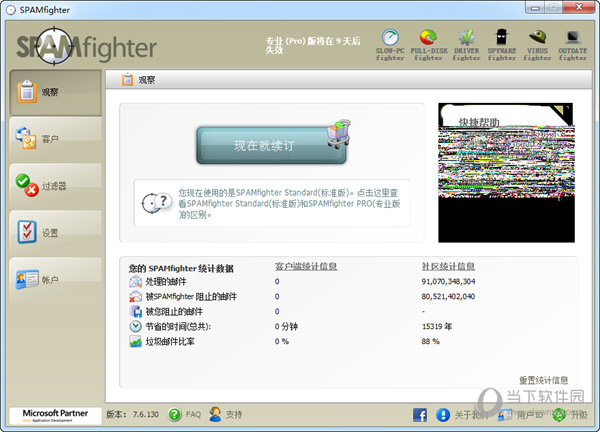Select the 观察 sidebar tab
600x432 pixels.
click(55, 93)
